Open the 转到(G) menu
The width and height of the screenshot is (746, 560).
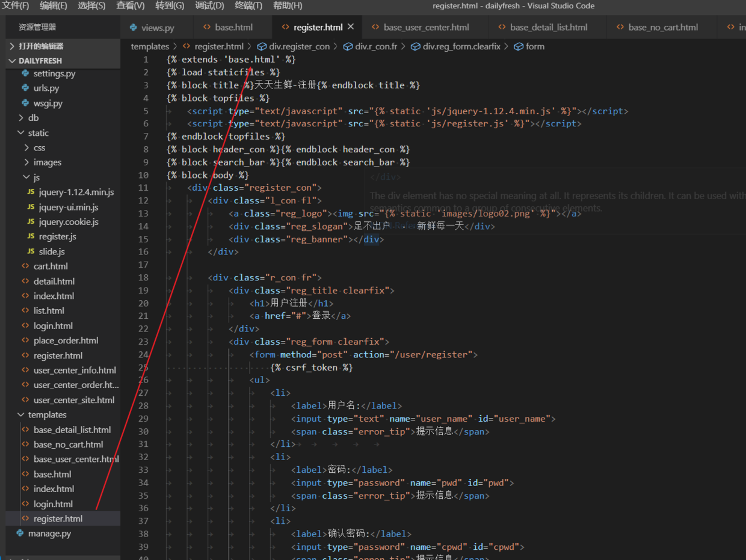coord(170,5)
